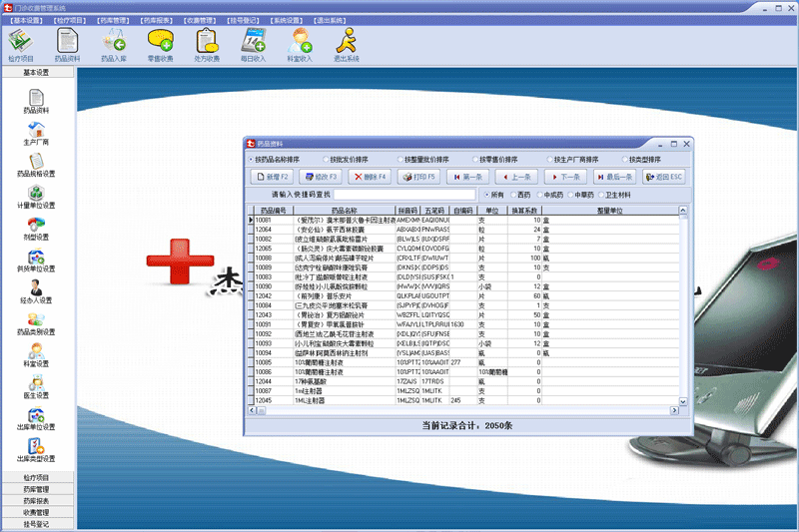Open the 药品资料 toolbar icon
This screenshot has height=532, width=799.
(x=67, y=45)
